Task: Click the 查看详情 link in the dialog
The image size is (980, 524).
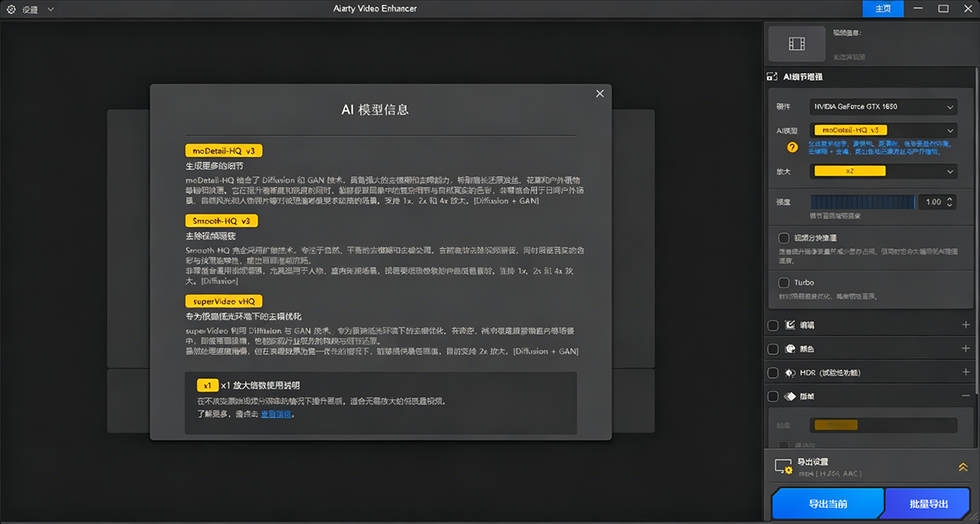Action: 276,415
